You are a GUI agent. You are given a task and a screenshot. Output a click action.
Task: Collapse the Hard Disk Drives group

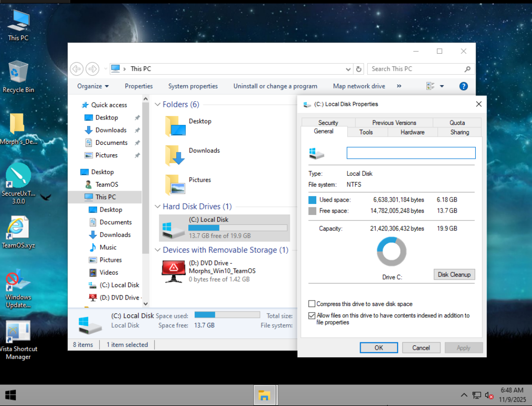157,206
